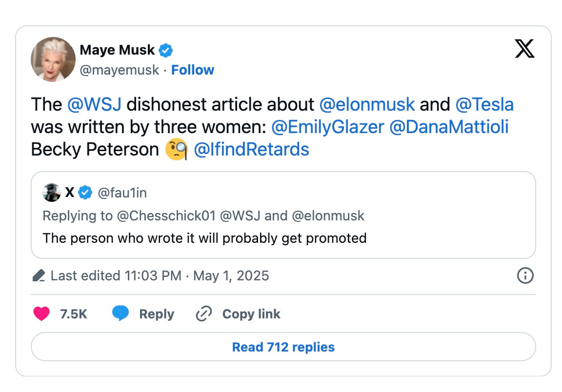The image size is (562, 392).
Task: Click the @fau1in avatar in the quoted tweet
Action: (51, 192)
